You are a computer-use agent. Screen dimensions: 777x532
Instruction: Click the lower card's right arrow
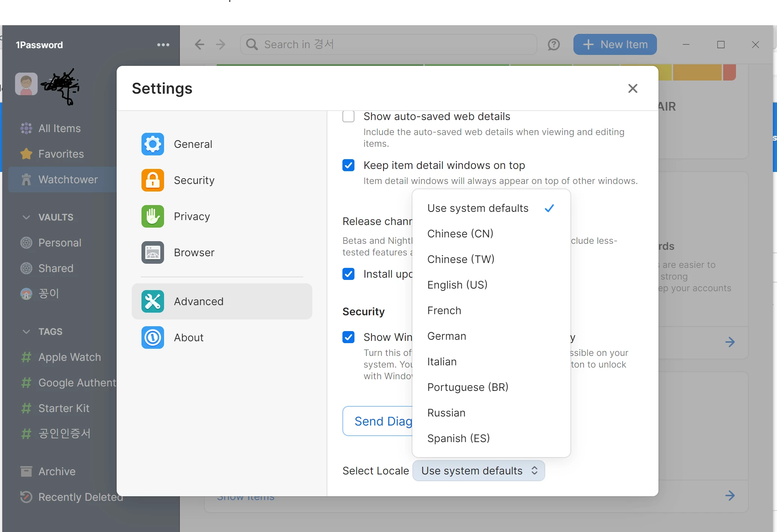pos(730,496)
